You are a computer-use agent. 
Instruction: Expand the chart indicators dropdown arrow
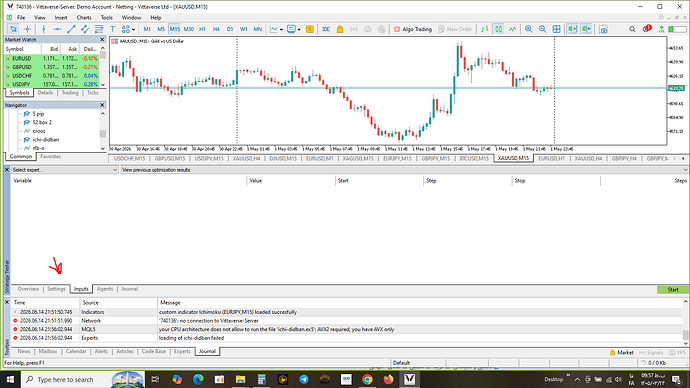(x=281, y=29)
